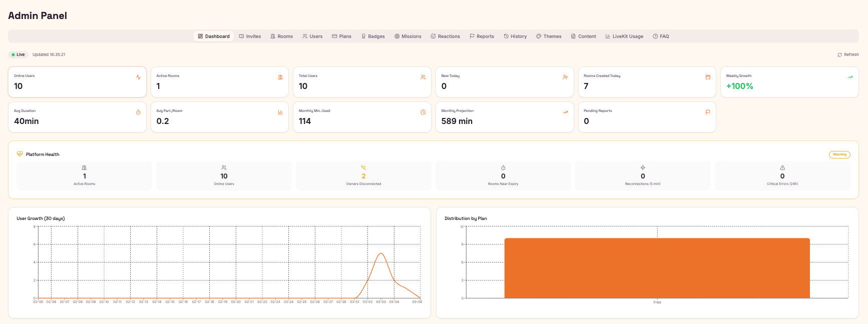Click the Monthly Projection trend icon
This screenshot has height=324, width=868.
click(565, 112)
